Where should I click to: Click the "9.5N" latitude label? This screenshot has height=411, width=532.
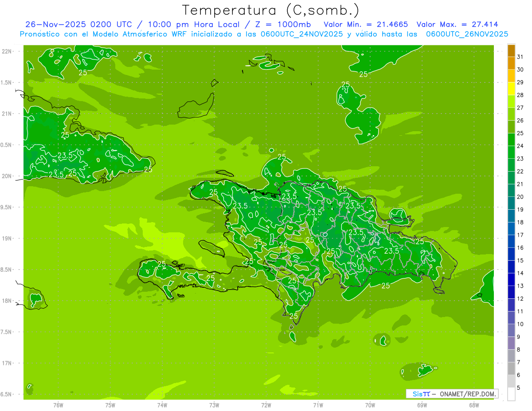click(x=6, y=207)
